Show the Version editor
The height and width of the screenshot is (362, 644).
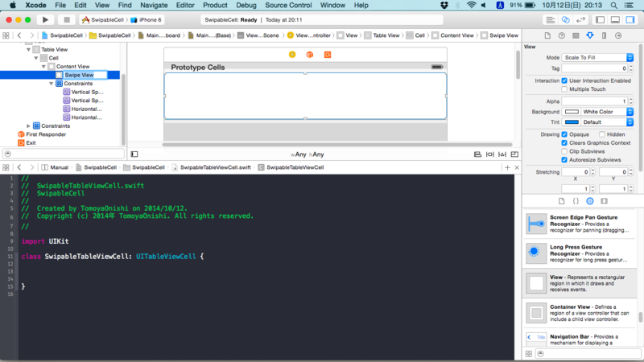tap(580, 19)
